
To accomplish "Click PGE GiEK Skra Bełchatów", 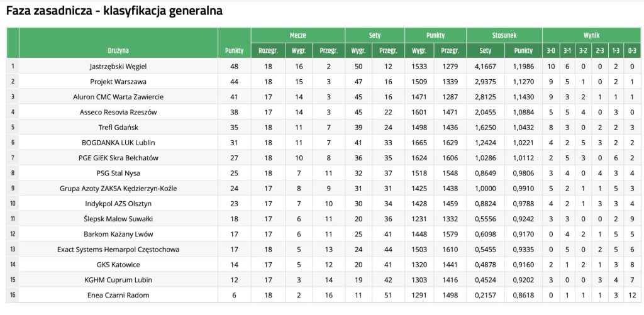I will coord(118,158).
